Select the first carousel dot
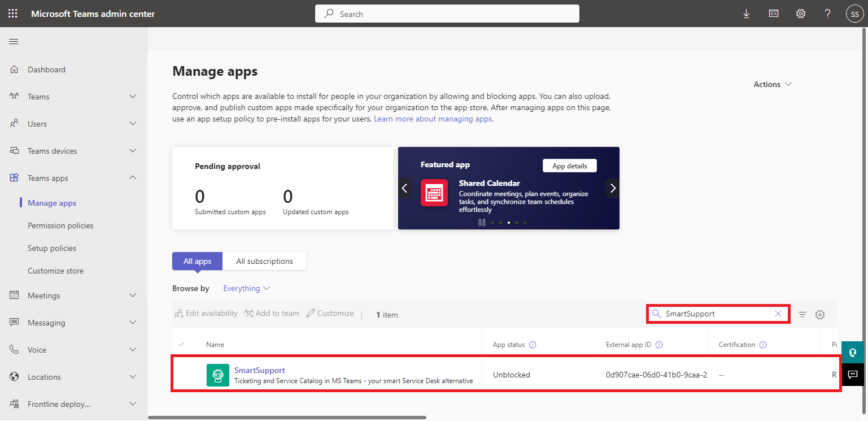This screenshot has width=868, height=421. pos(492,223)
